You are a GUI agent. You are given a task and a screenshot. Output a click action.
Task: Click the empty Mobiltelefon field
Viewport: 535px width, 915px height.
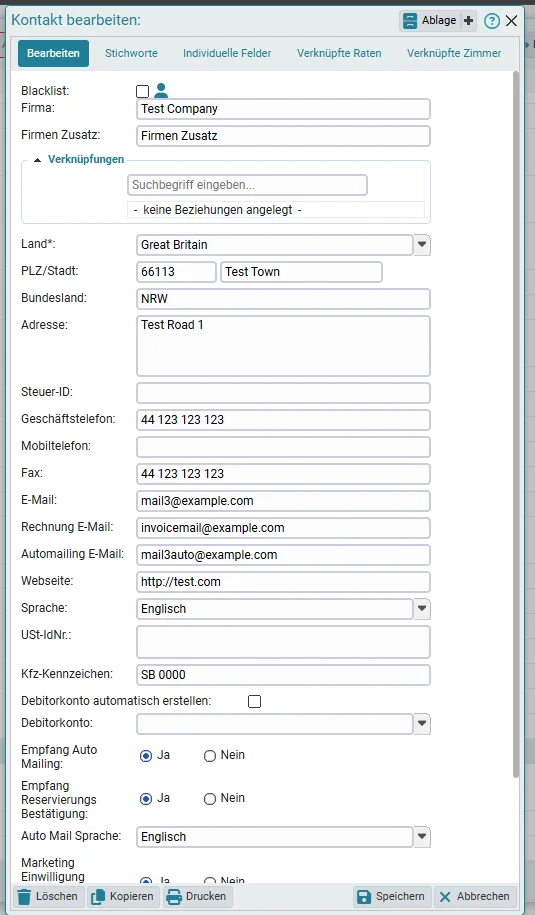coord(284,446)
